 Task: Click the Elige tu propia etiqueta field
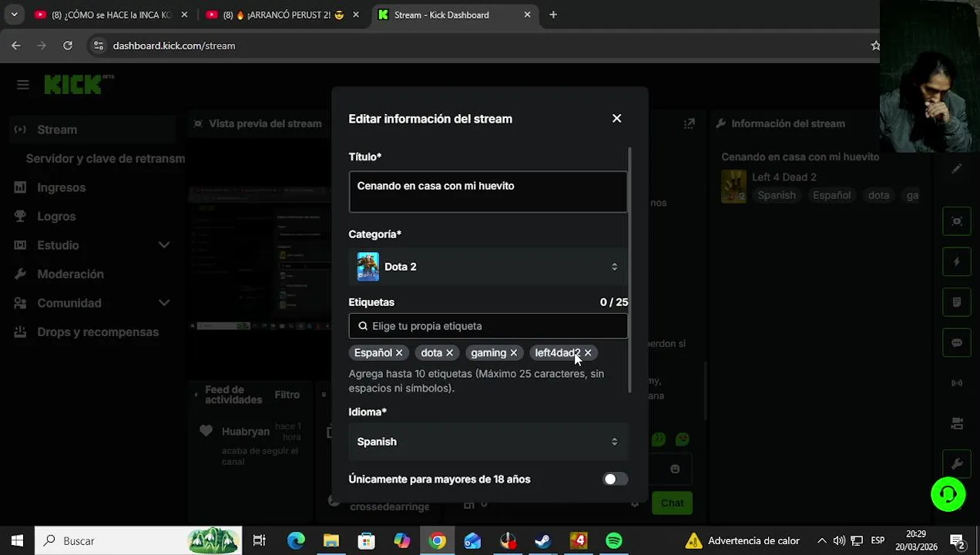coord(488,326)
